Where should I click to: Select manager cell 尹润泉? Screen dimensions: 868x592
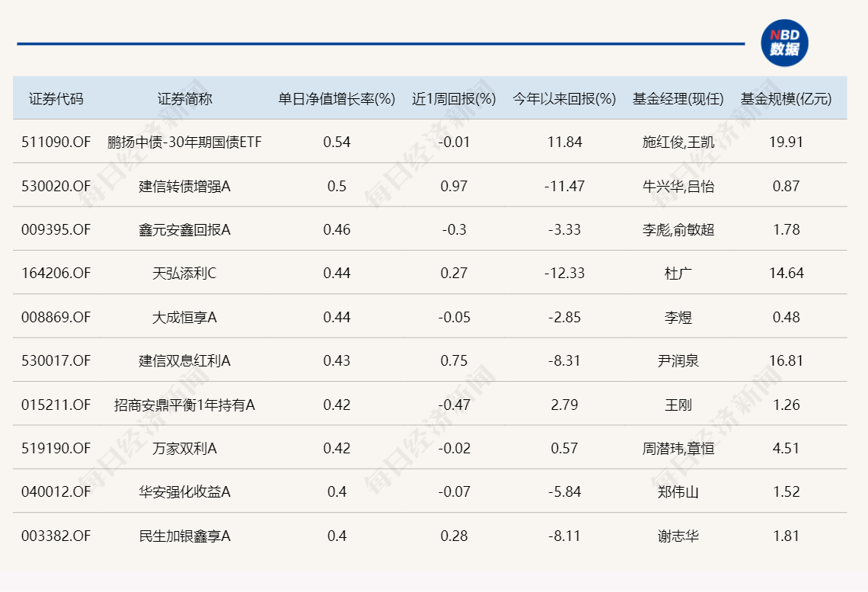tap(678, 360)
